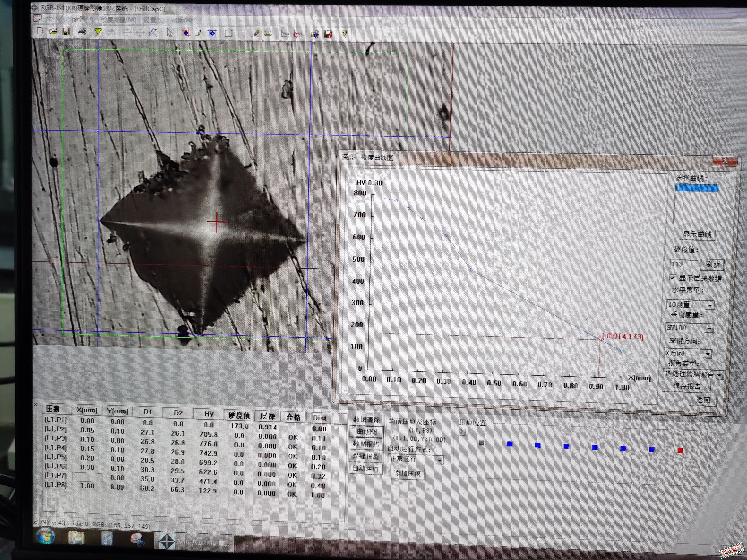Select the pencil draw tool
The height and width of the screenshot is (560, 747).
pos(199,33)
